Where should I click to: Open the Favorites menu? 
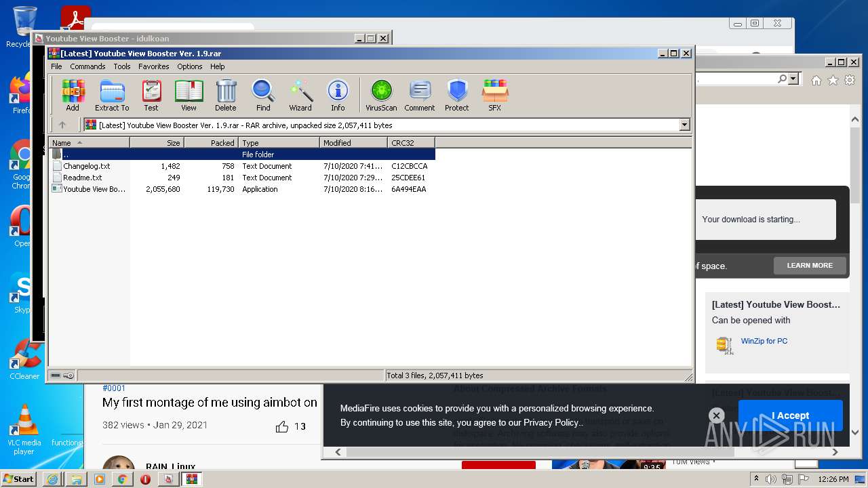click(154, 66)
